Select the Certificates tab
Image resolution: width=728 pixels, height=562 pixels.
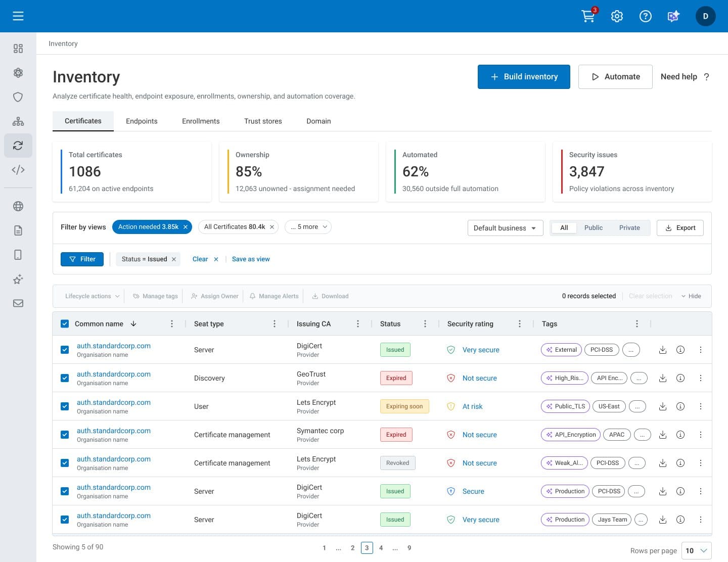(83, 121)
